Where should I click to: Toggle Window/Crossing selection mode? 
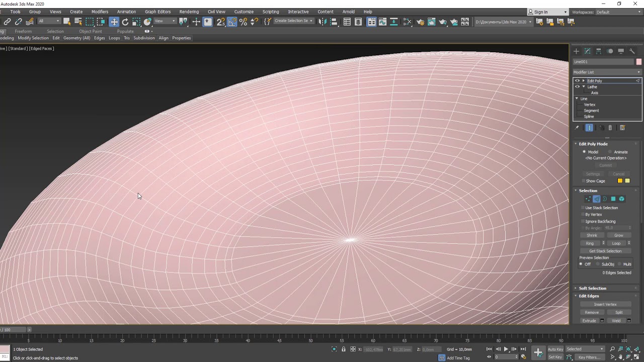[101, 22]
